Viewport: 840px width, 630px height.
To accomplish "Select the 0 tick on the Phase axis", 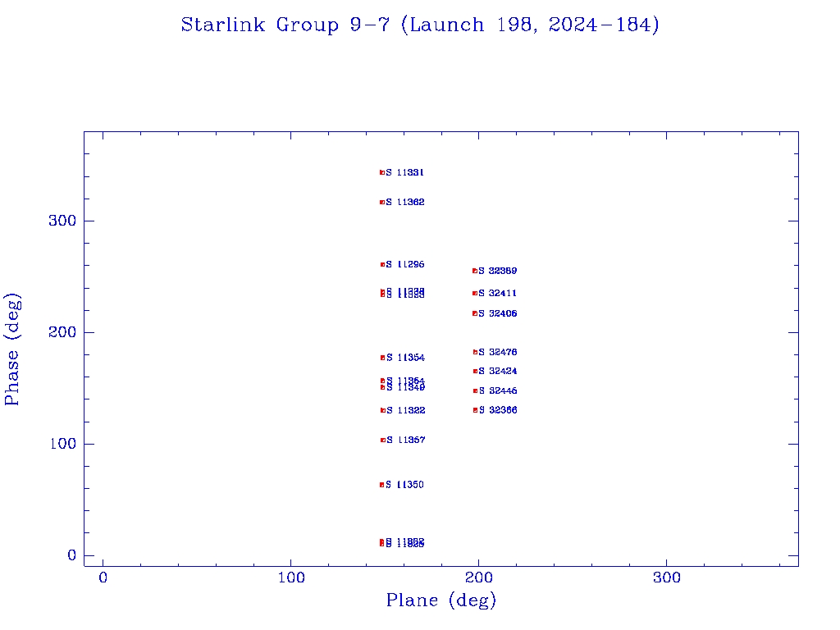I will [72, 555].
